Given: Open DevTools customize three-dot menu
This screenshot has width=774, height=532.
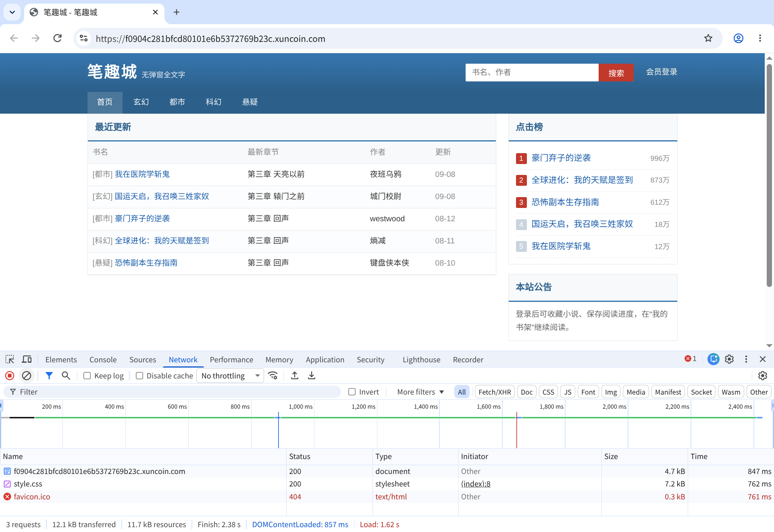Looking at the screenshot, I should point(746,359).
